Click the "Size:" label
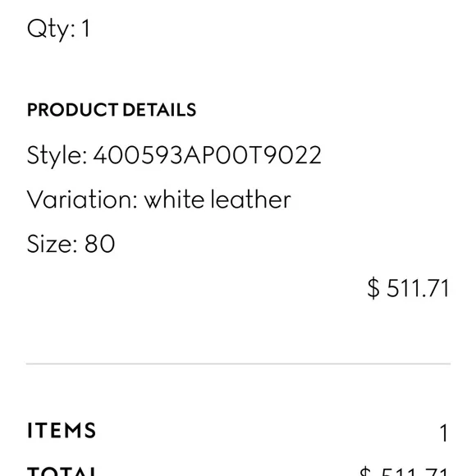This screenshot has width=476, height=476. tap(52, 244)
